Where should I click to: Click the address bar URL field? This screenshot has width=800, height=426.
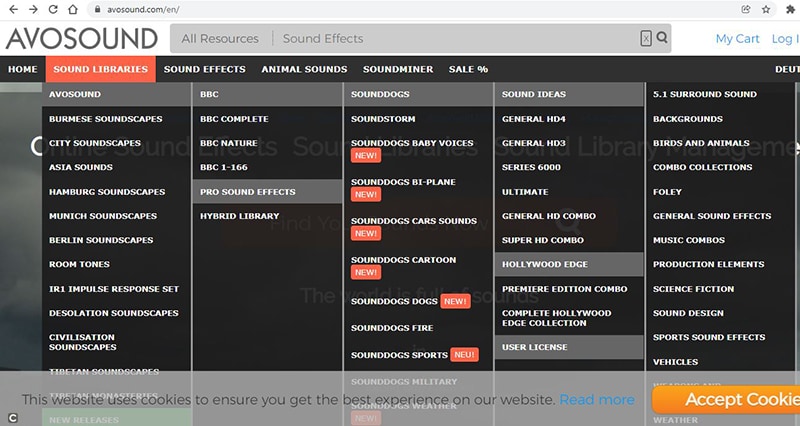coord(413,9)
